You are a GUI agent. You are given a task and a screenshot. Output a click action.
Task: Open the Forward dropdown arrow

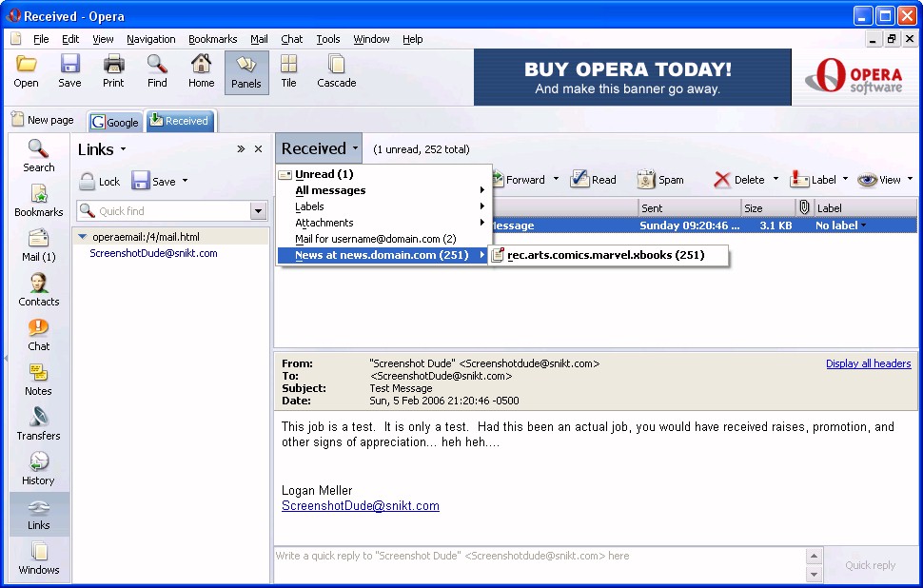556,179
